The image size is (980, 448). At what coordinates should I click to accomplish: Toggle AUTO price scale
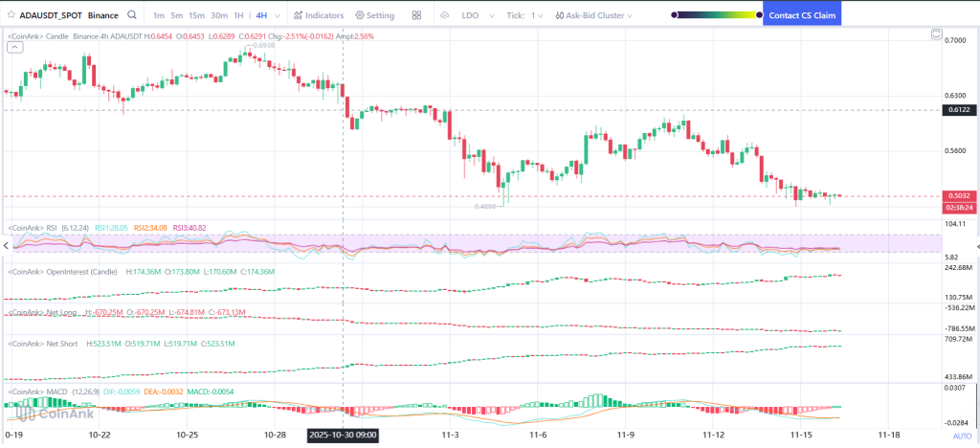point(962,437)
